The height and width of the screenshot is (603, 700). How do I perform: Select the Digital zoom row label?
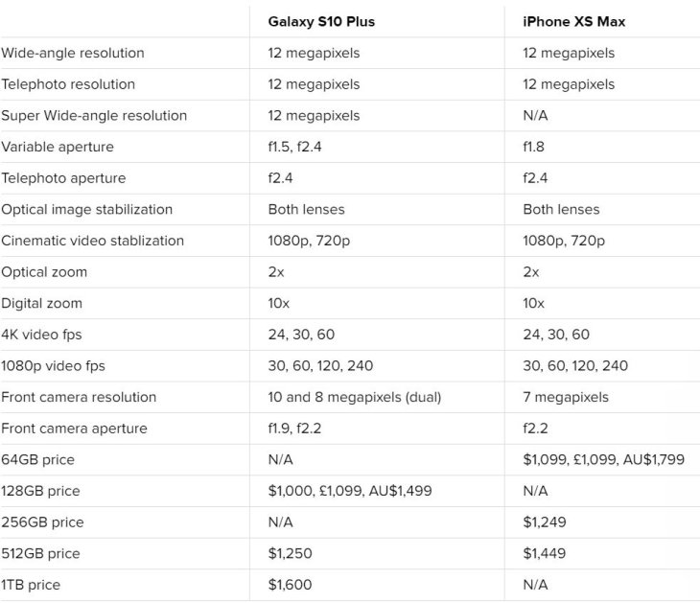point(42,303)
